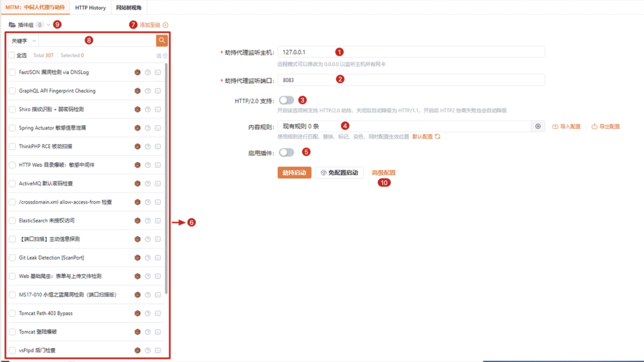The height and width of the screenshot is (362, 644).
Task: Click help icon for FastJSON plugin
Action: 147,72
